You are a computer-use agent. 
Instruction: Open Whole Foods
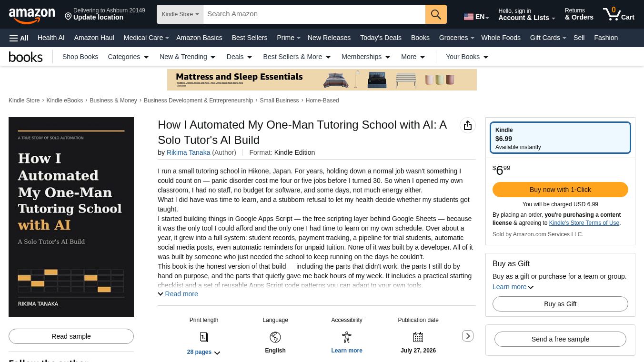pyautogui.click(x=501, y=38)
